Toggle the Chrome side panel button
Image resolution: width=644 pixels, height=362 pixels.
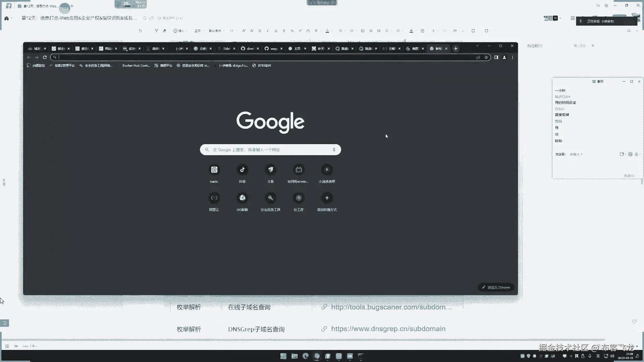pos(496,57)
